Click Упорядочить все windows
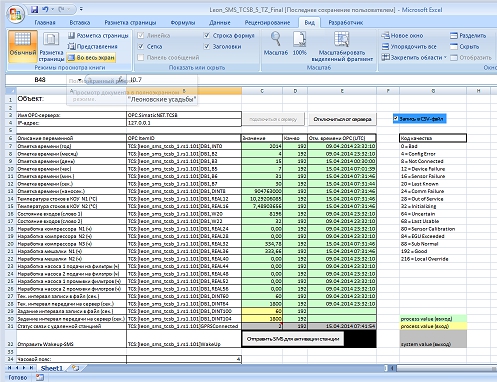 409,47
